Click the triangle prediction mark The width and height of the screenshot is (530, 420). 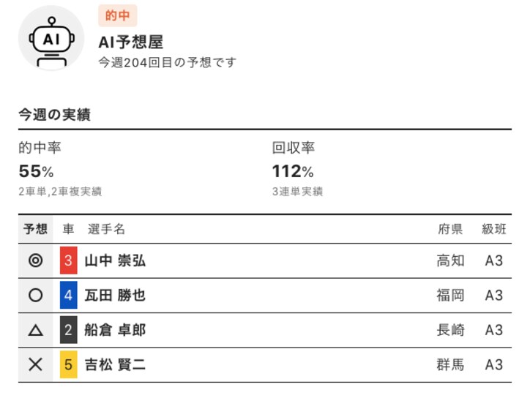pos(35,330)
